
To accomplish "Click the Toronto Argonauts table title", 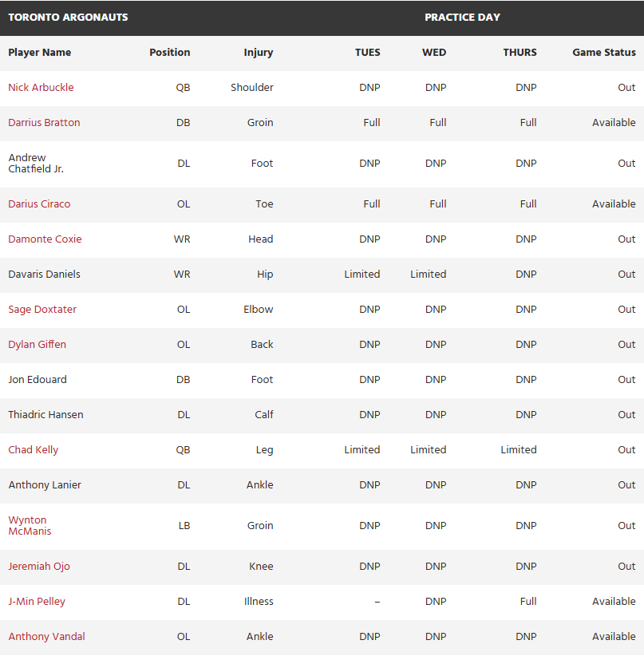I will 68,18.
